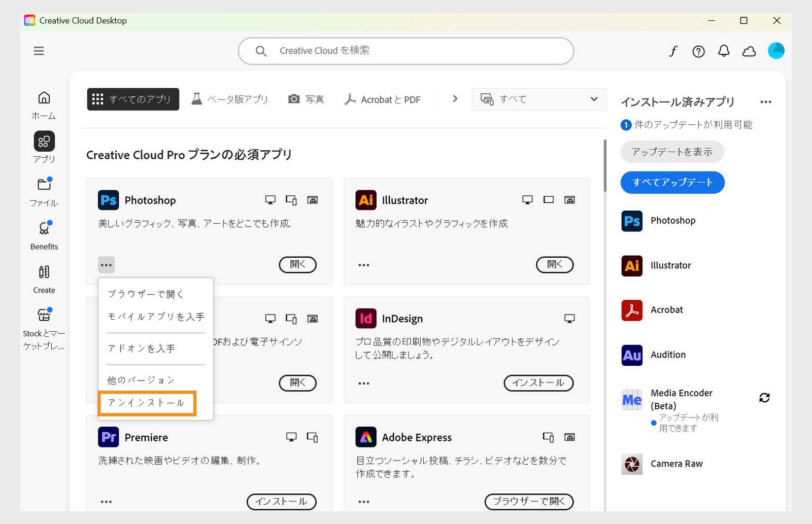Screen dimensions: 812x524
Task: Click the Creative Cloud search field
Action: pos(405,51)
